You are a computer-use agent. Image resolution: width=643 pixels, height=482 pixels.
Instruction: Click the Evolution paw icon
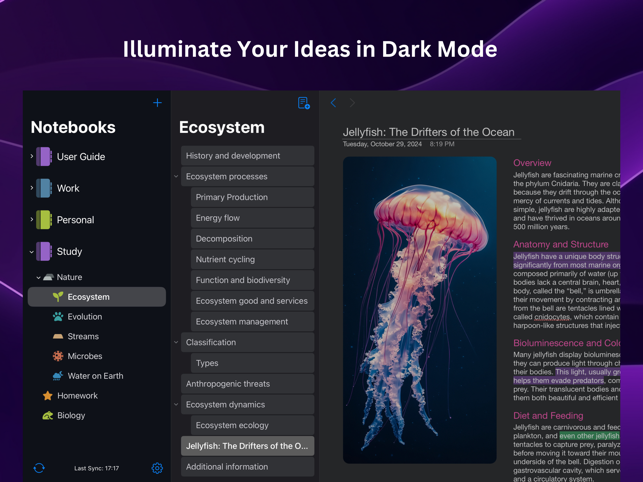(x=58, y=316)
